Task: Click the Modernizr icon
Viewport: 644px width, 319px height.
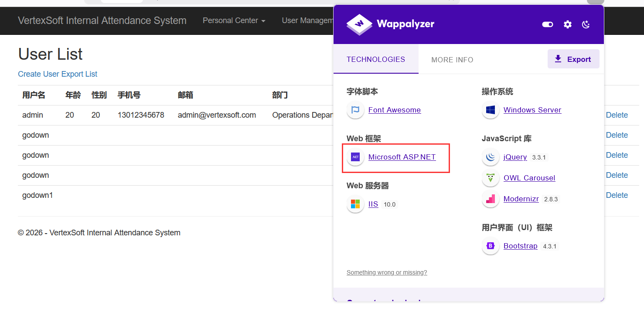Action: [x=491, y=199]
